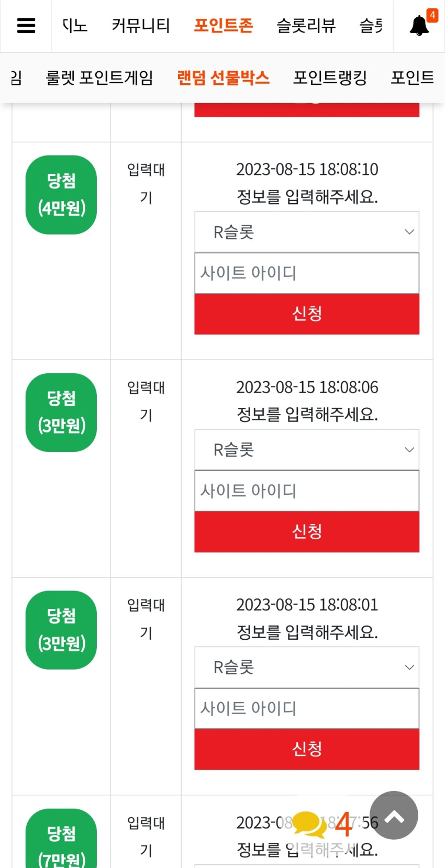Expand R슬롯 dropdown for 18:08:06 entry

[x=307, y=450]
